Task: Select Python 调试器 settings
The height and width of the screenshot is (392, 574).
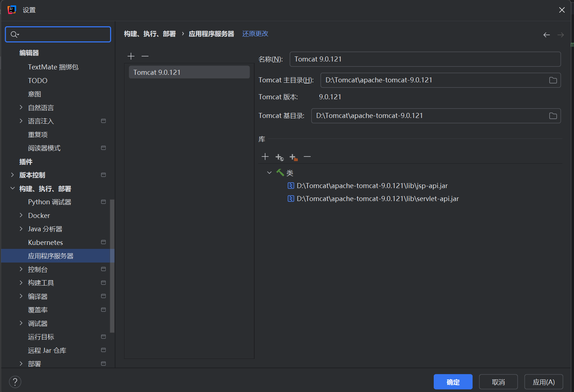Action: click(50, 202)
